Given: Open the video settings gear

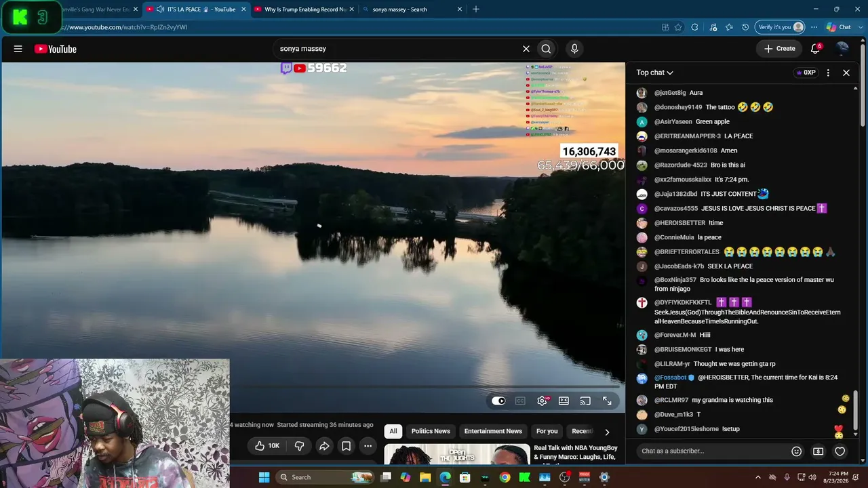Looking at the screenshot, I should pyautogui.click(x=542, y=401).
